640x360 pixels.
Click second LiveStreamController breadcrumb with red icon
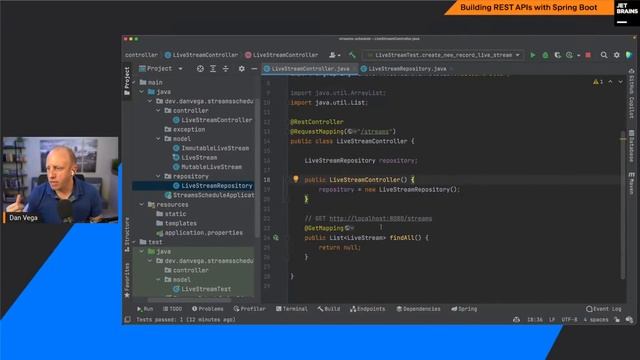click(281, 55)
